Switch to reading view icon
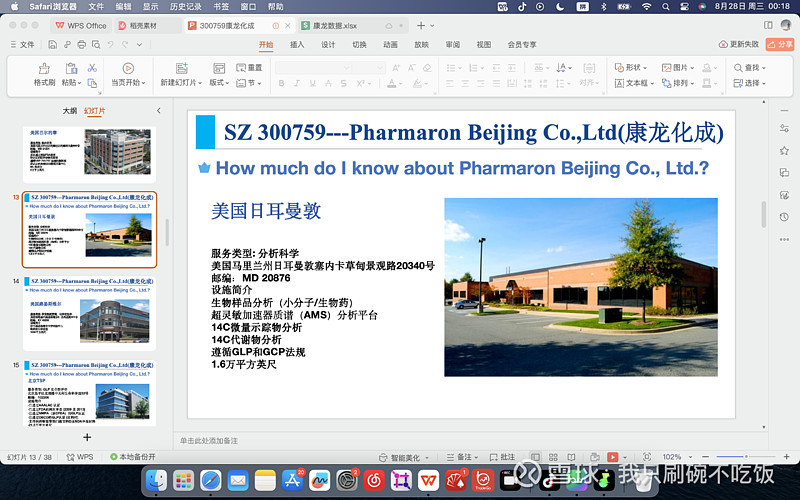 tap(571, 457)
